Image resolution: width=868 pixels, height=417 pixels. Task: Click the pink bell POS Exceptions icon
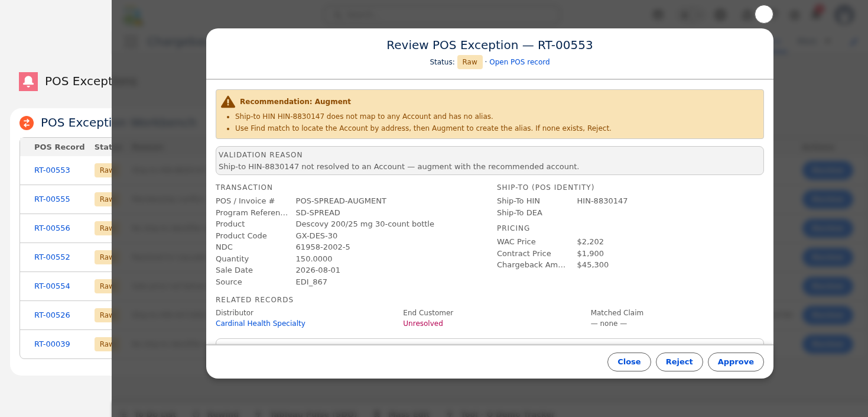click(x=28, y=82)
